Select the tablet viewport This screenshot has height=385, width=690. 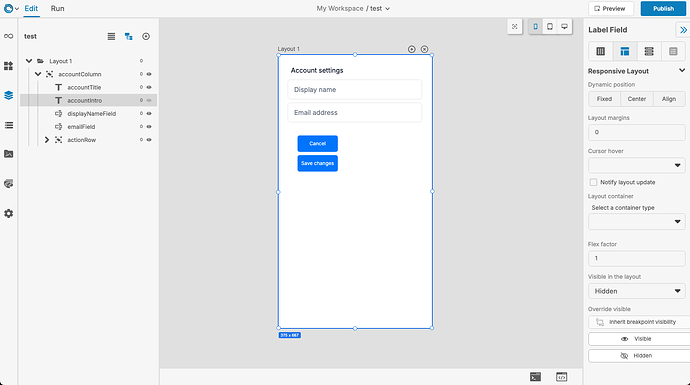tap(550, 27)
